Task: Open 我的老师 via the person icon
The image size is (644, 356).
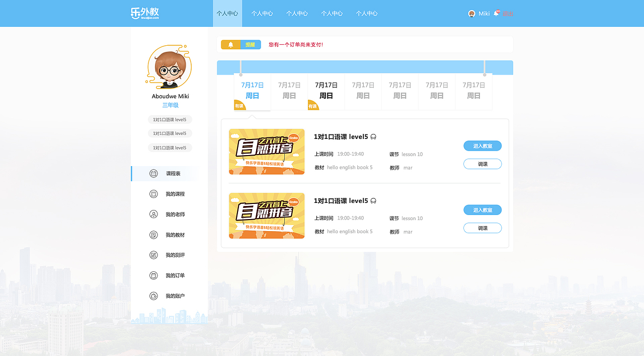Action: [x=153, y=214]
